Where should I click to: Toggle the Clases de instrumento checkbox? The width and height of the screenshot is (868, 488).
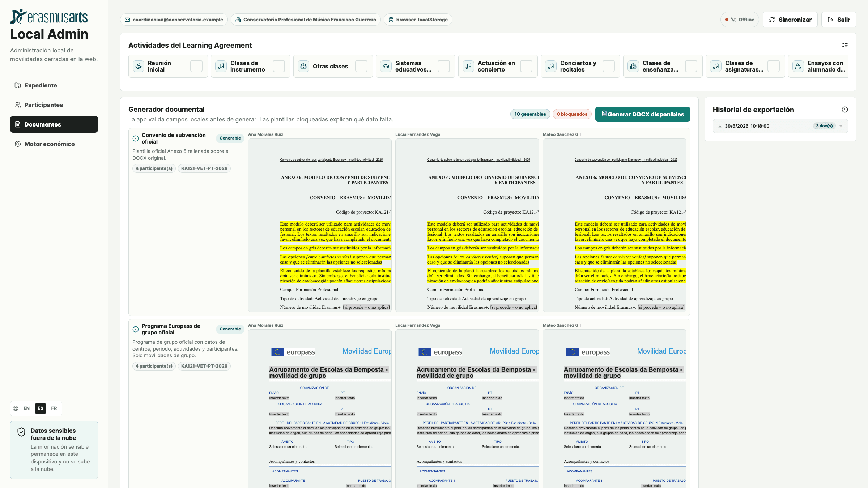click(279, 66)
